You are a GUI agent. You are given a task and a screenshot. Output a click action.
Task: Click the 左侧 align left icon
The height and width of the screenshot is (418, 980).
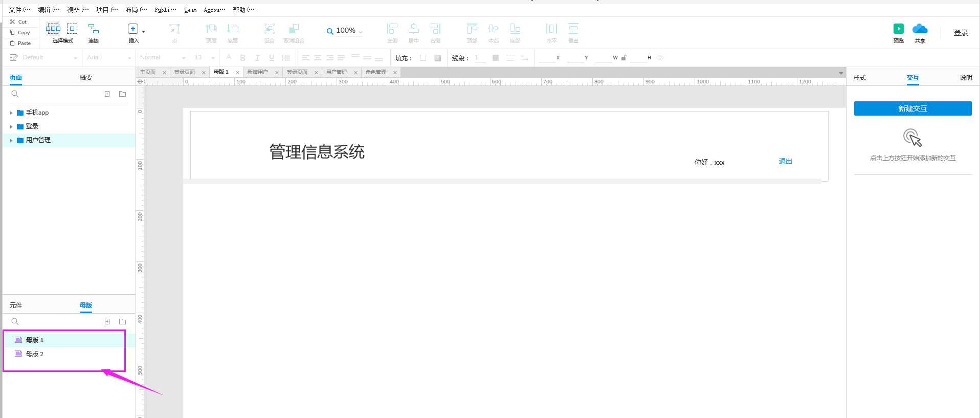pos(392,29)
